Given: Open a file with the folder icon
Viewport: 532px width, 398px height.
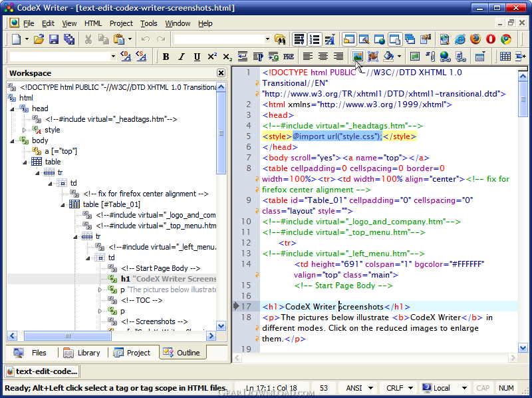Looking at the screenshot, I should (x=39, y=39).
